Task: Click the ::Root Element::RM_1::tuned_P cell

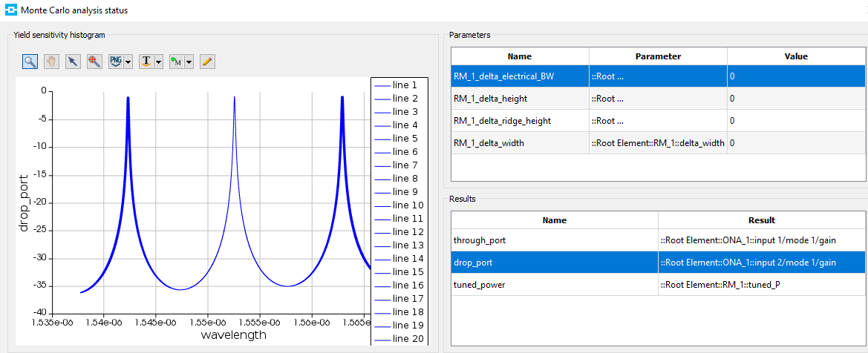Action: pos(761,284)
